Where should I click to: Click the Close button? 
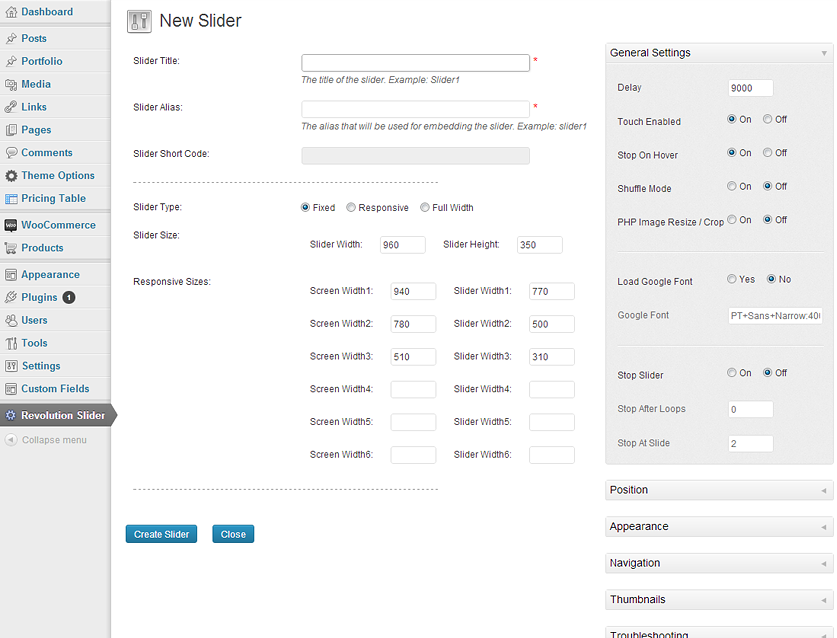[233, 534]
